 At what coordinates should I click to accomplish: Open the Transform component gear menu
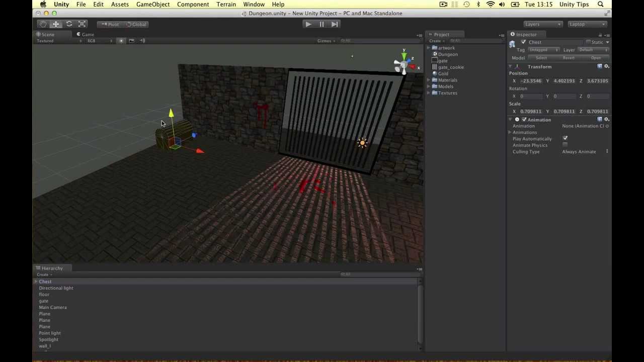(x=606, y=66)
